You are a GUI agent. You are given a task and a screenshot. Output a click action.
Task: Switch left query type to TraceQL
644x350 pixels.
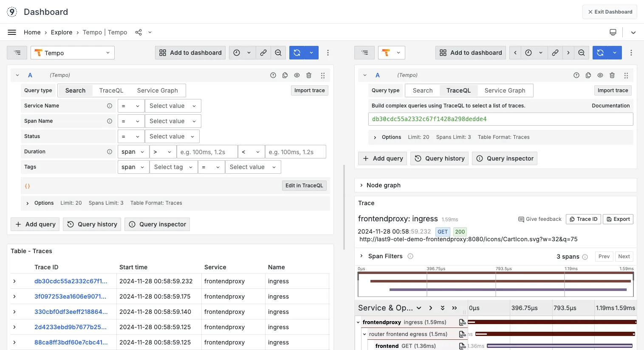tap(111, 90)
